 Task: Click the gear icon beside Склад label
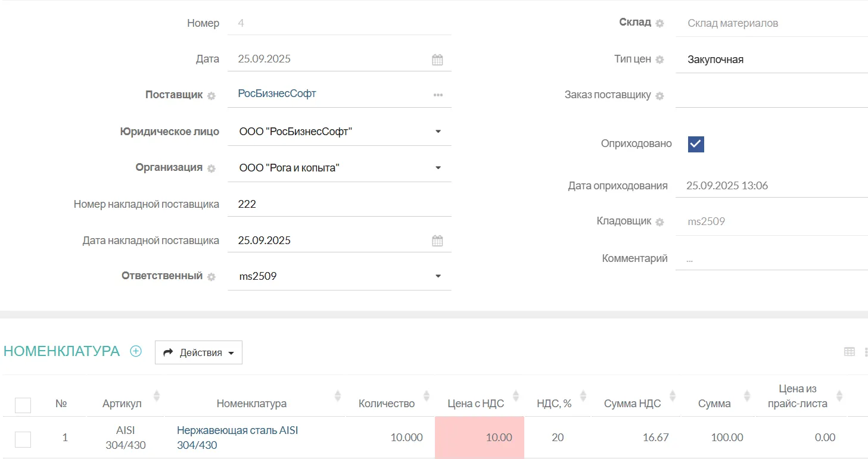(659, 23)
